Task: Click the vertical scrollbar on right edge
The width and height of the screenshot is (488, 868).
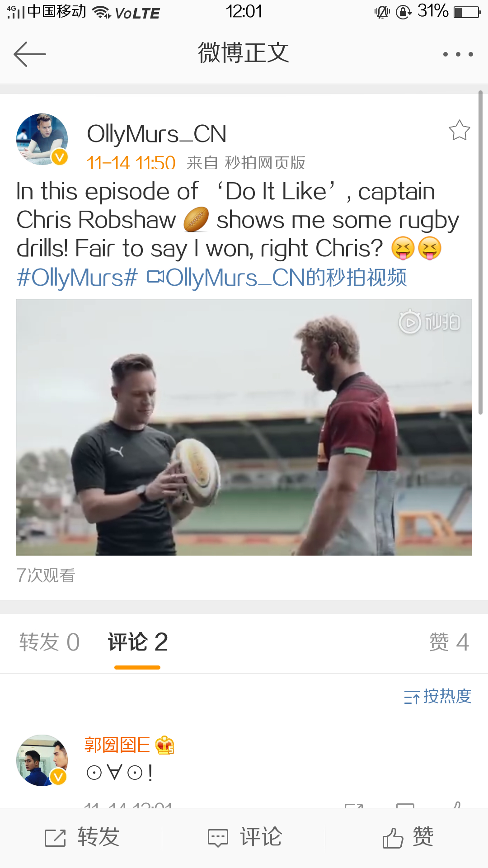Action: pos(480,252)
